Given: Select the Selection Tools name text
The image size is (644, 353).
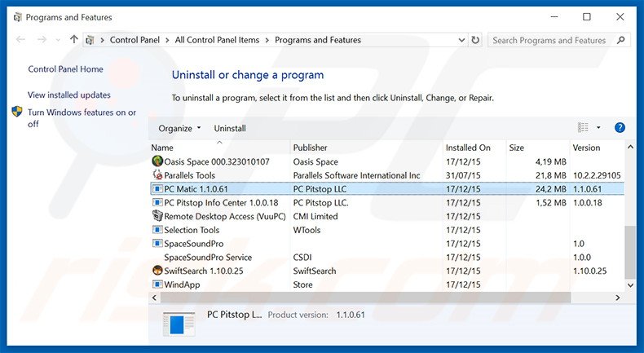Looking at the screenshot, I should (x=192, y=230).
